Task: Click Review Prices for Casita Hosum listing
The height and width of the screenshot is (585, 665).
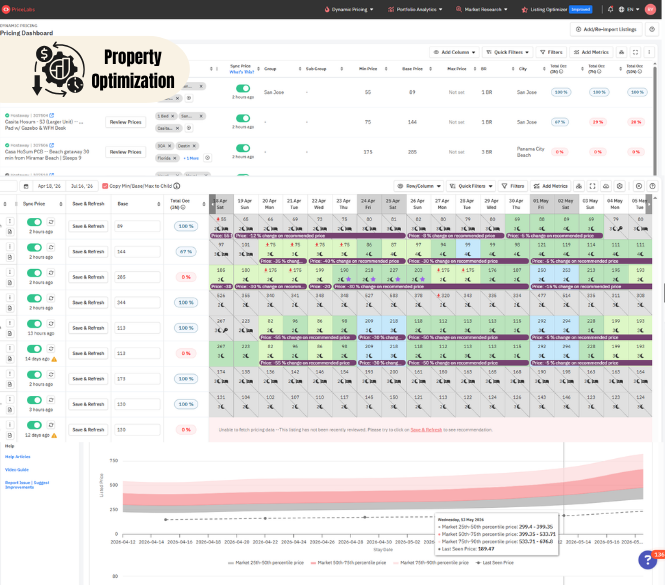Action: (126, 122)
